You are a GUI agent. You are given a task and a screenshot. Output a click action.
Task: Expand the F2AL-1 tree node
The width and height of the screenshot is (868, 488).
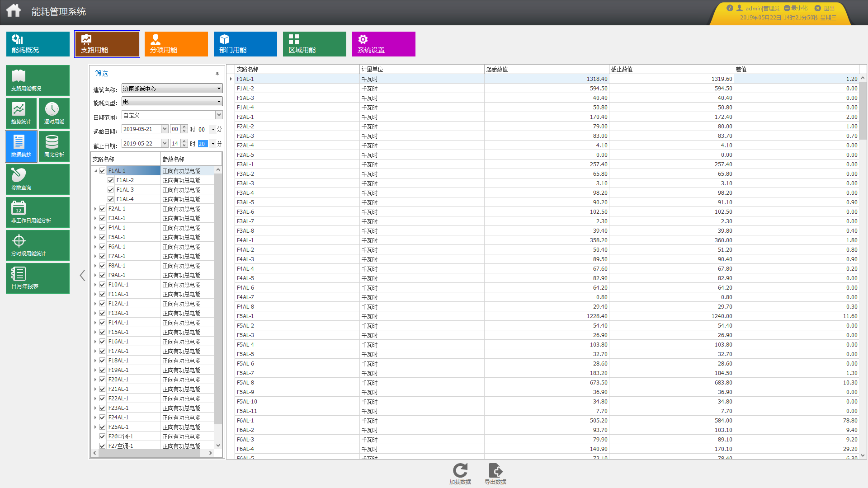pyautogui.click(x=95, y=209)
